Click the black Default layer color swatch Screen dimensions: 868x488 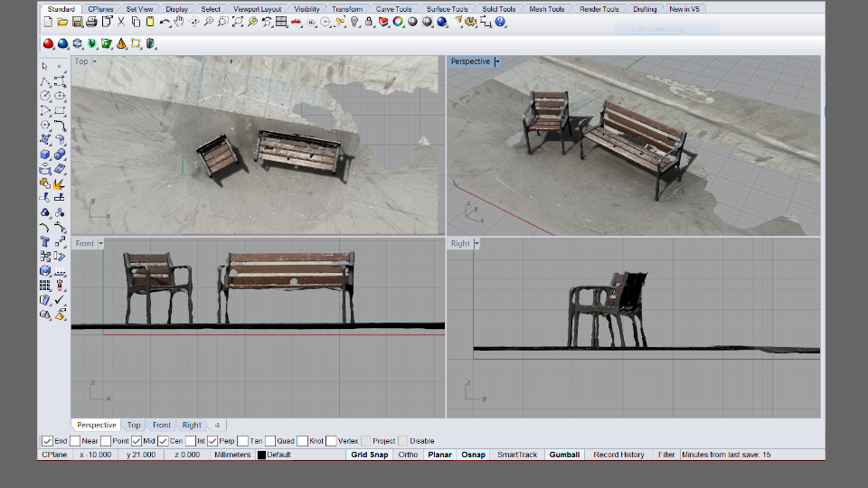(261, 455)
